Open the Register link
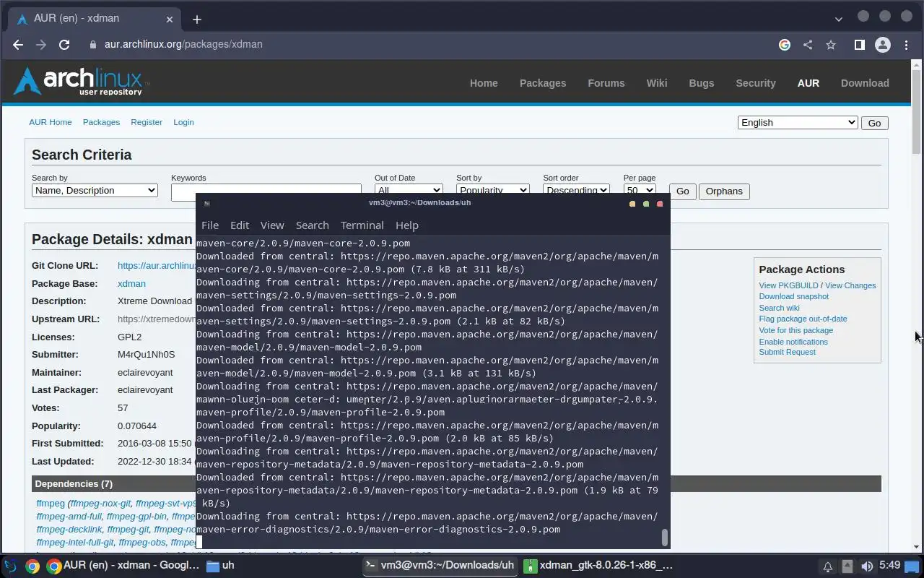The width and height of the screenshot is (924, 578). coord(147,122)
